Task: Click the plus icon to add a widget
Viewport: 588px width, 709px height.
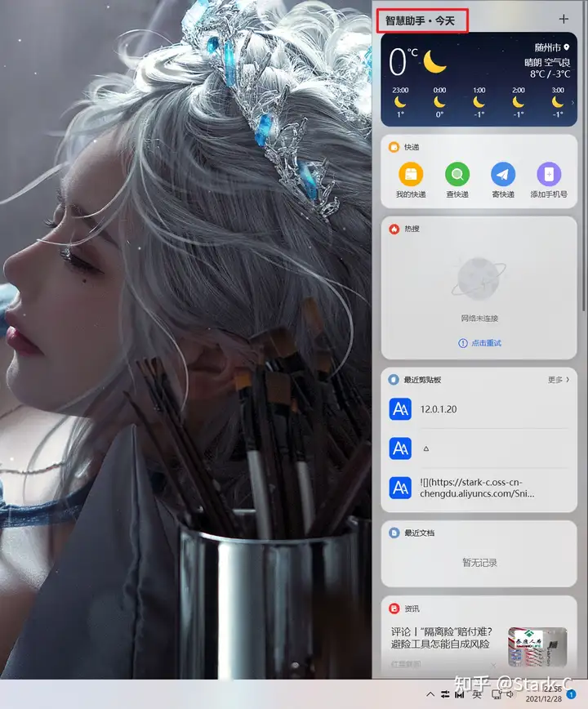Action: (563, 19)
